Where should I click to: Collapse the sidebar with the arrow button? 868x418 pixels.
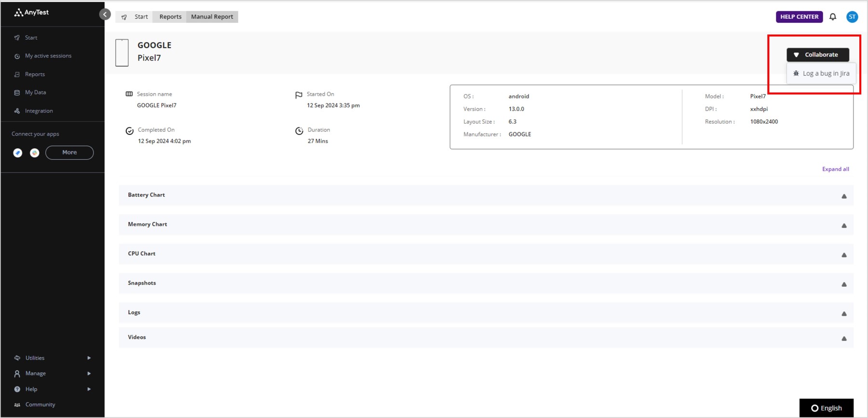[105, 14]
